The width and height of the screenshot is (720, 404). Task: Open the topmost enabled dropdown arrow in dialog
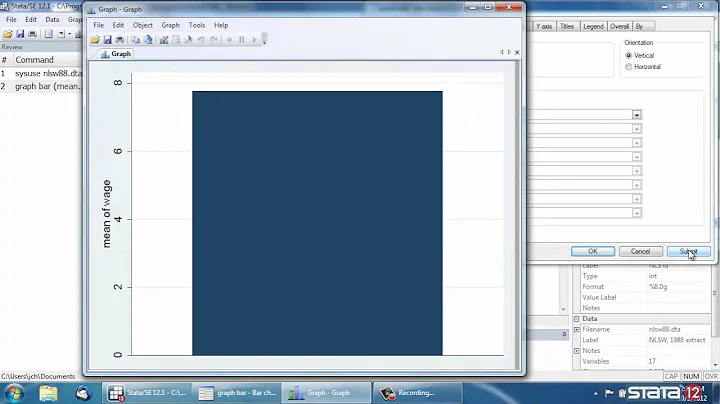[x=636, y=115]
